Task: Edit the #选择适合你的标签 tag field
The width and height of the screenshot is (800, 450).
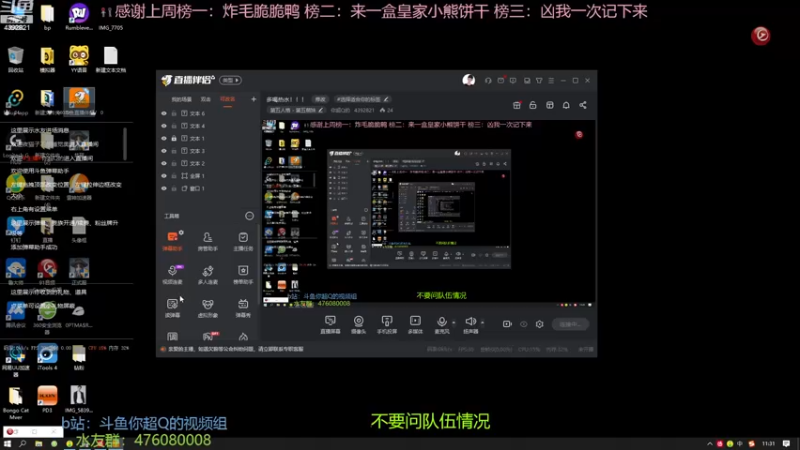Action: 363,99
